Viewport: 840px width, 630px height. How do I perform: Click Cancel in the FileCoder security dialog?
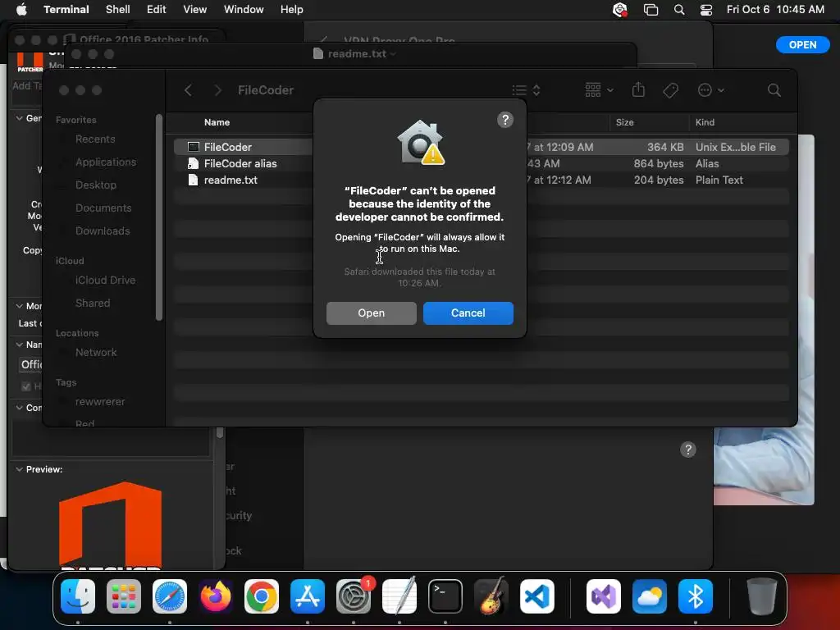(x=468, y=313)
